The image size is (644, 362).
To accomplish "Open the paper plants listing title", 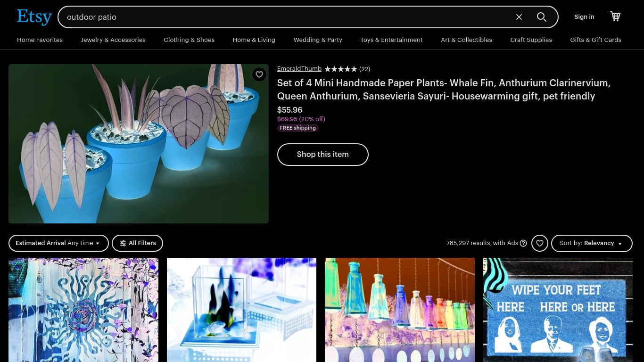I will tap(444, 90).
